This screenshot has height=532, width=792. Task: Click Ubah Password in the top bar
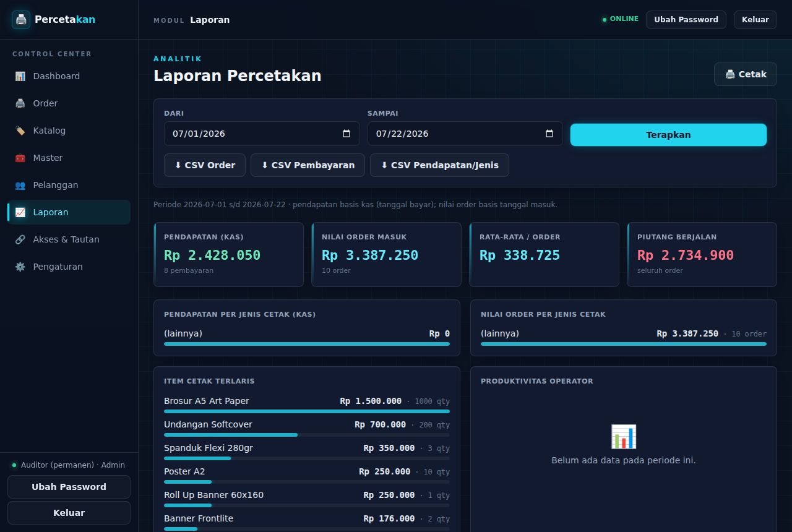click(x=686, y=20)
